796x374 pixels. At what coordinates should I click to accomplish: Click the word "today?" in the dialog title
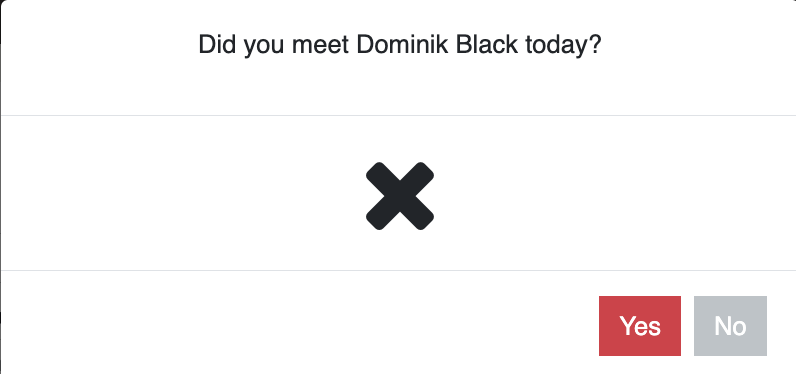[563, 46]
